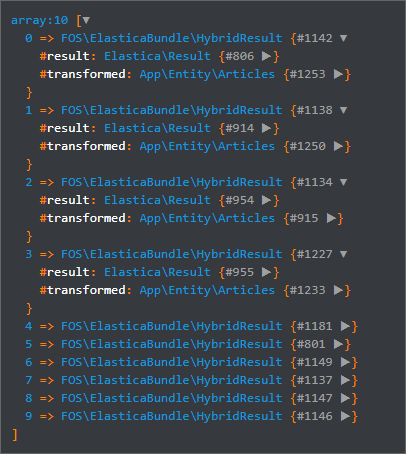This screenshot has width=406, height=454.
Task: Click object id #1134
Action: point(315,182)
